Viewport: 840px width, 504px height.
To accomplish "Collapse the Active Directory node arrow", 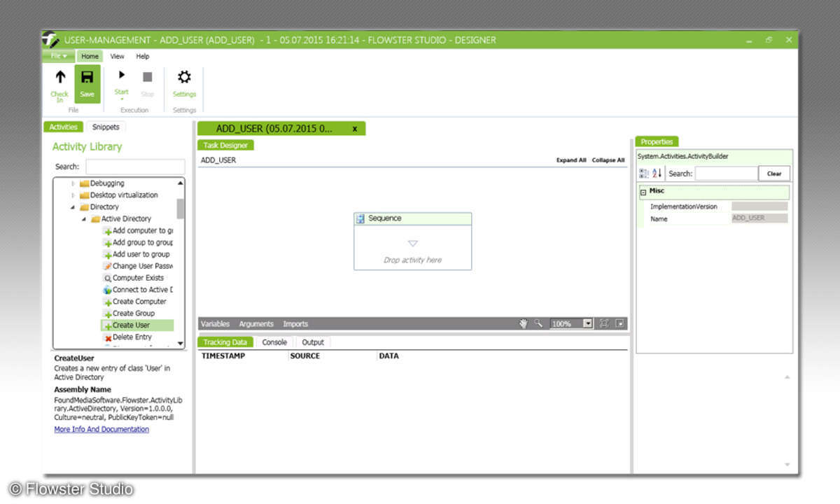I will coord(84,219).
